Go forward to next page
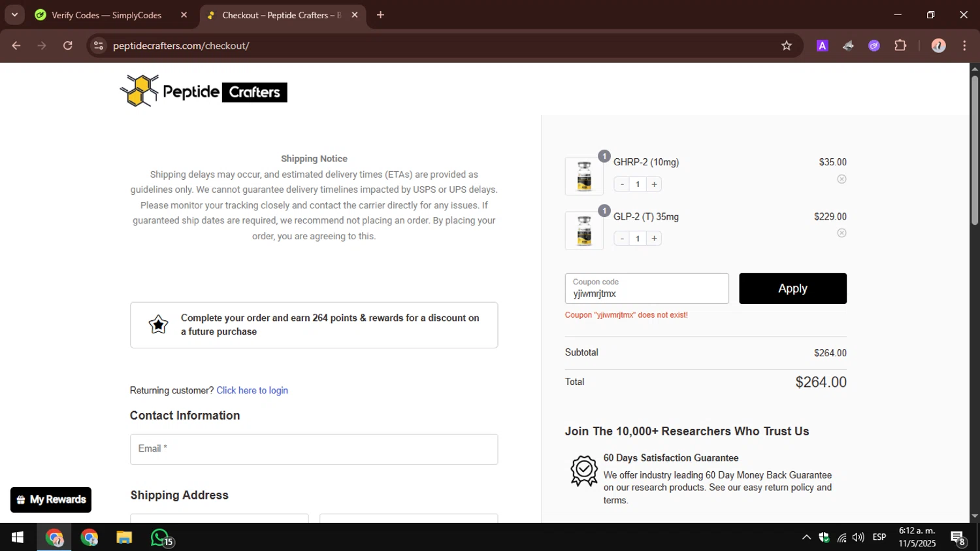 pyautogui.click(x=42, y=46)
